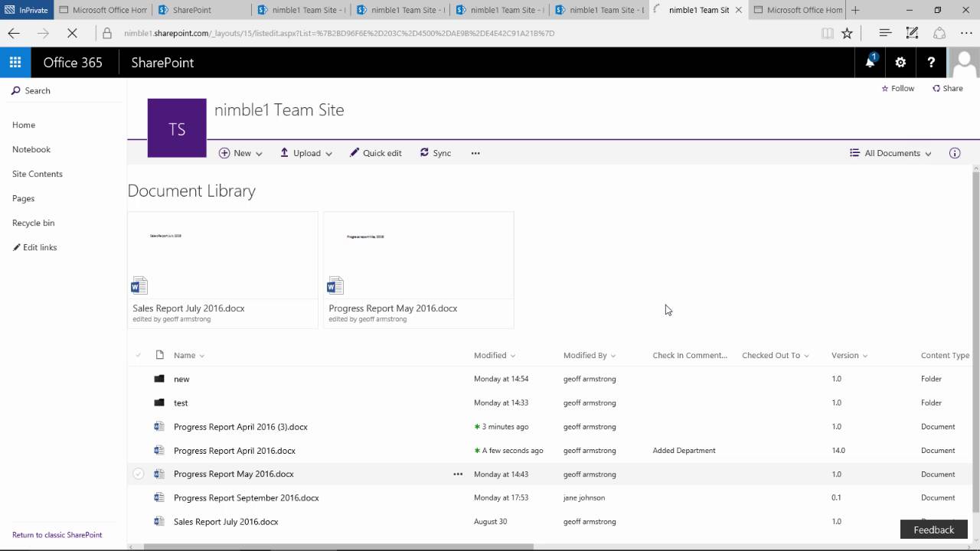The height and width of the screenshot is (551, 980).
Task: Click the folder icon of the 'new' row
Action: (159, 379)
